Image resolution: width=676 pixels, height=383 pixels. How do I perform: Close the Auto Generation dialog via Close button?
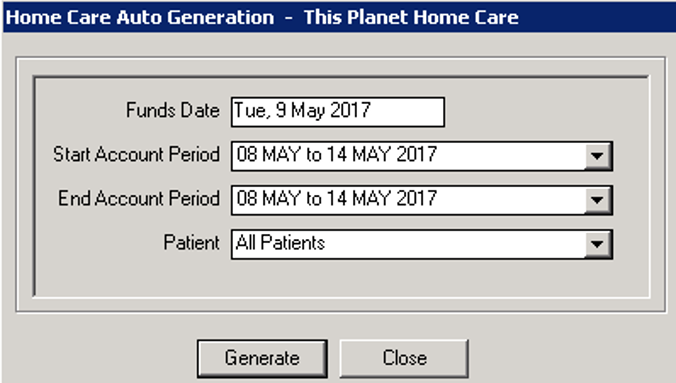[404, 358]
